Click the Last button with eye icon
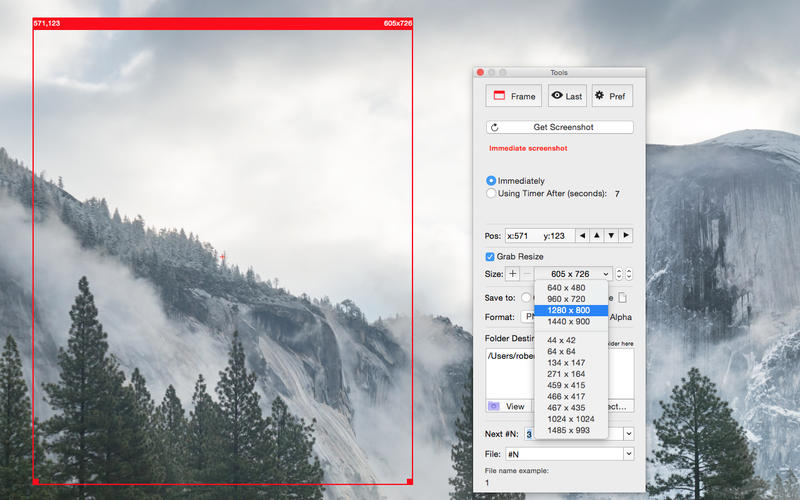 click(566, 96)
